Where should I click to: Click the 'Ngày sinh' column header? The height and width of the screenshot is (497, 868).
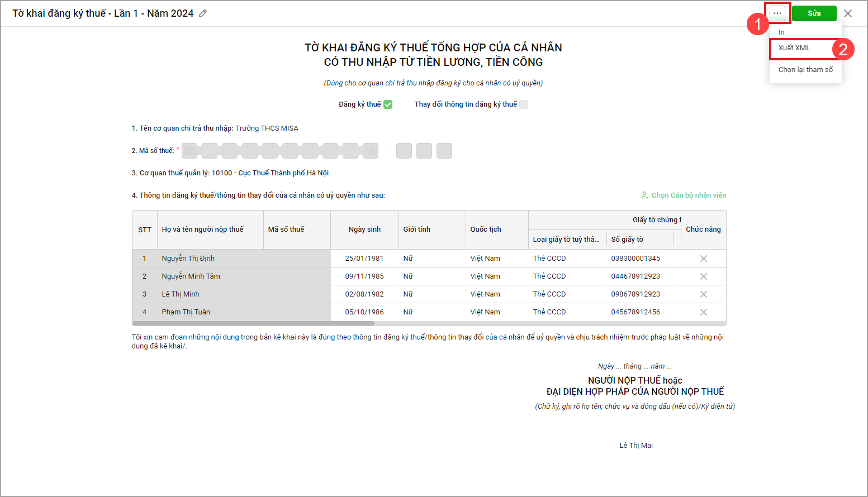pos(364,230)
